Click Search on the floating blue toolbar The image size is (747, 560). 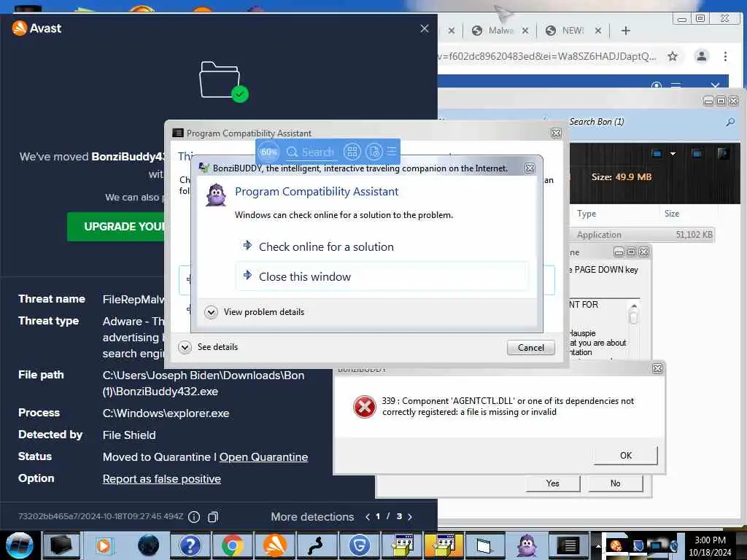pos(311,152)
